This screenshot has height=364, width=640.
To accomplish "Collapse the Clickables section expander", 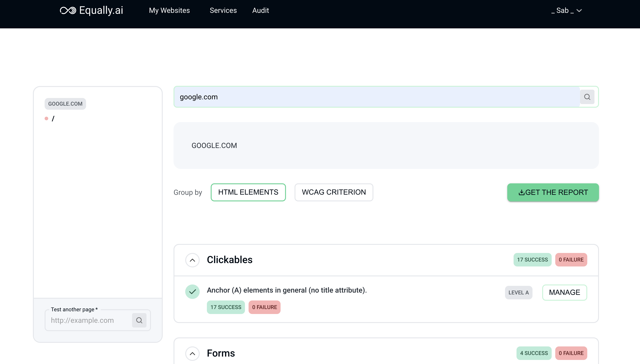I will [x=192, y=260].
